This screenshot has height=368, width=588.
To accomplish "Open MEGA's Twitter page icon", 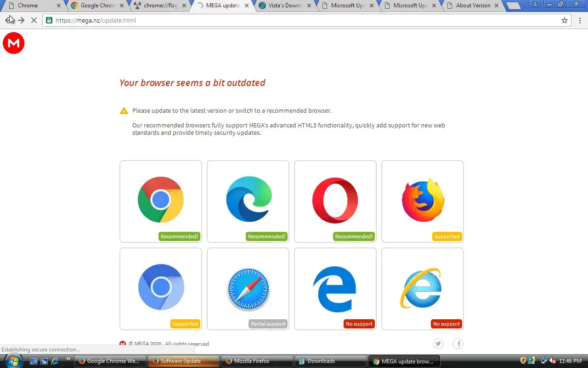I will click(x=438, y=344).
